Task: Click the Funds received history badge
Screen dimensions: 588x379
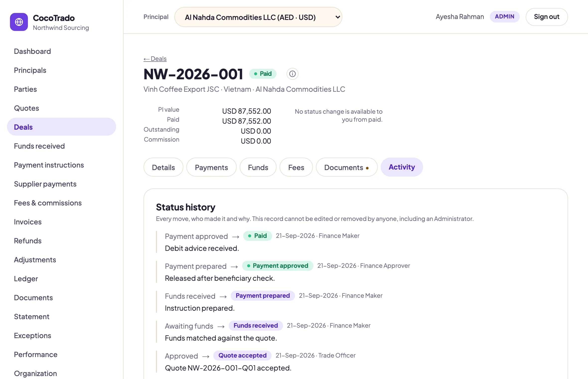Action: click(x=256, y=326)
